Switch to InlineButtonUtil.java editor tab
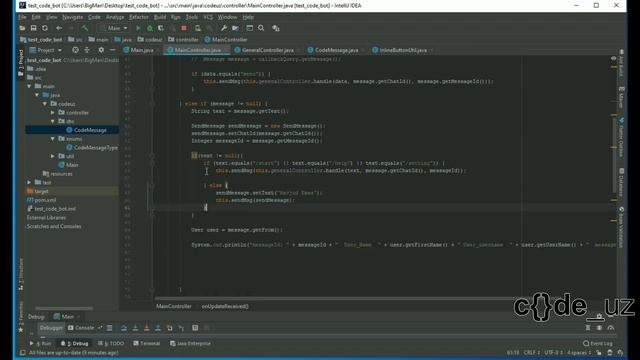The height and width of the screenshot is (360, 640). pos(403,50)
